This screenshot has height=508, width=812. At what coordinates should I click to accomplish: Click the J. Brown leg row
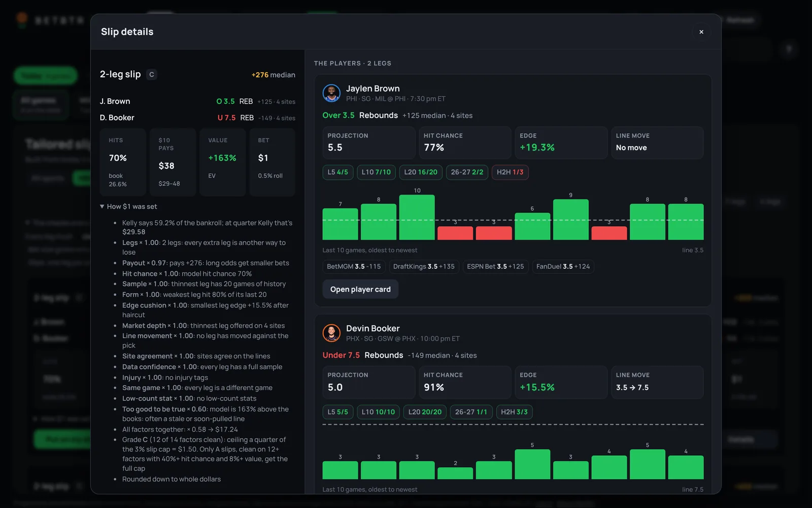[x=197, y=102]
